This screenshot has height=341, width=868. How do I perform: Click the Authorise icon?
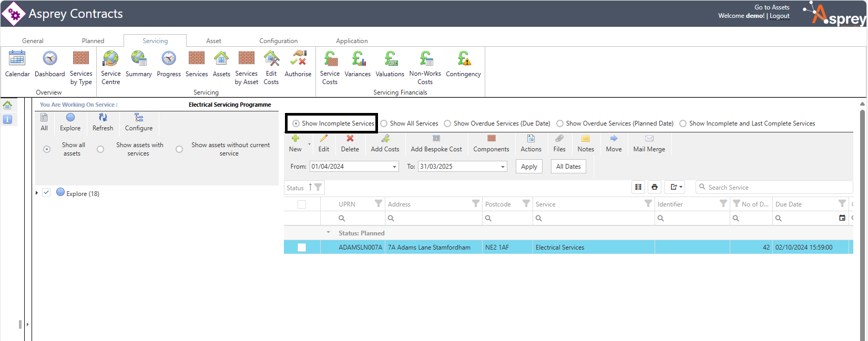tap(298, 64)
